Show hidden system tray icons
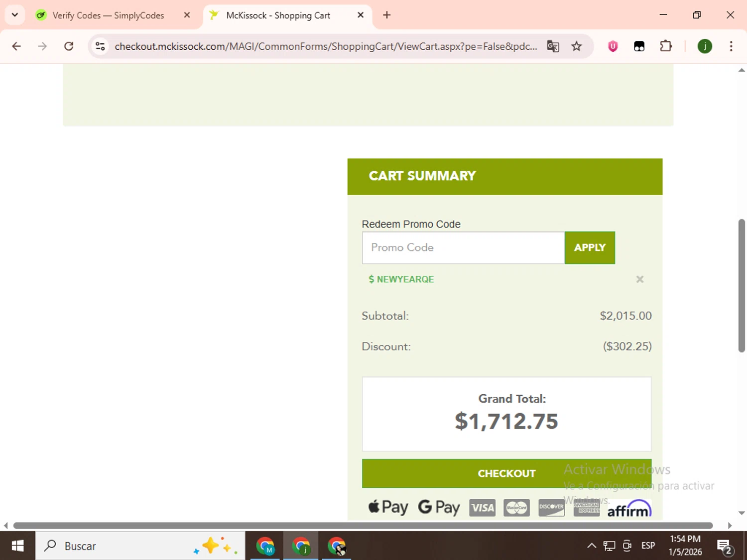Image resolution: width=747 pixels, height=560 pixels. click(x=592, y=546)
